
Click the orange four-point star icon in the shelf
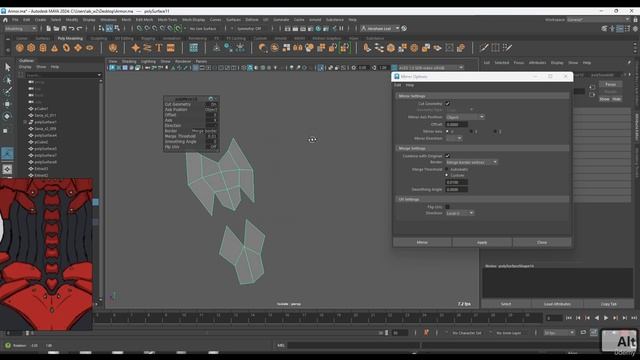tap(136, 48)
